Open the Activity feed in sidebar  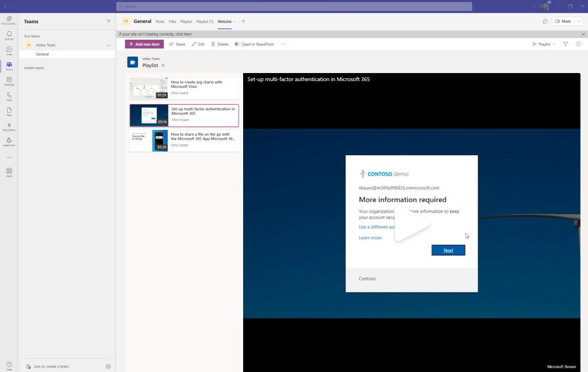[x=9, y=35]
